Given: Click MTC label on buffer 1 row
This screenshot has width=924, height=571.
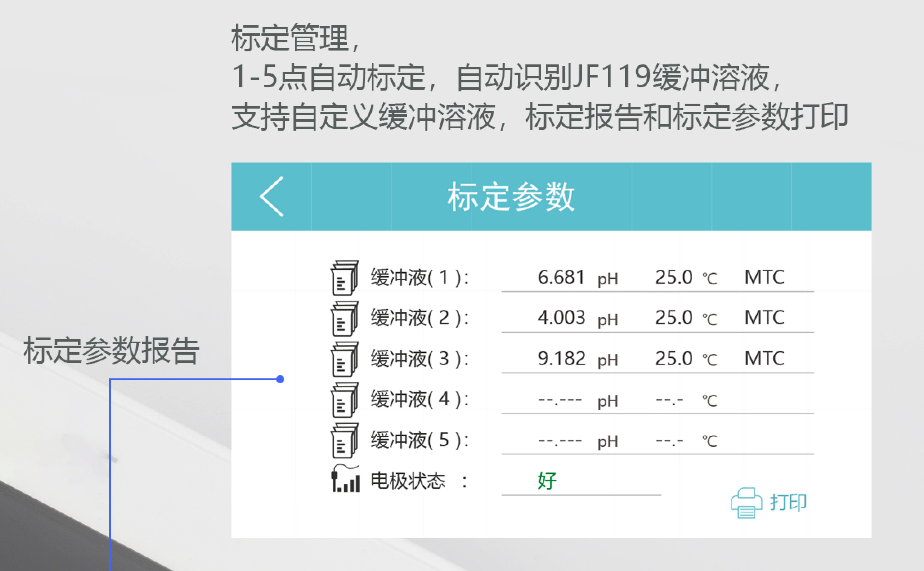Looking at the screenshot, I should (764, 278).
